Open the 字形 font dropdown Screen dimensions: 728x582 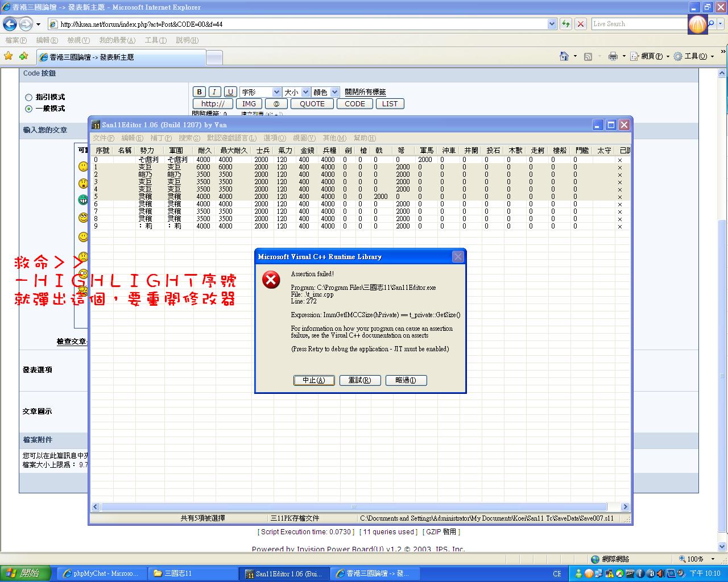260,92
